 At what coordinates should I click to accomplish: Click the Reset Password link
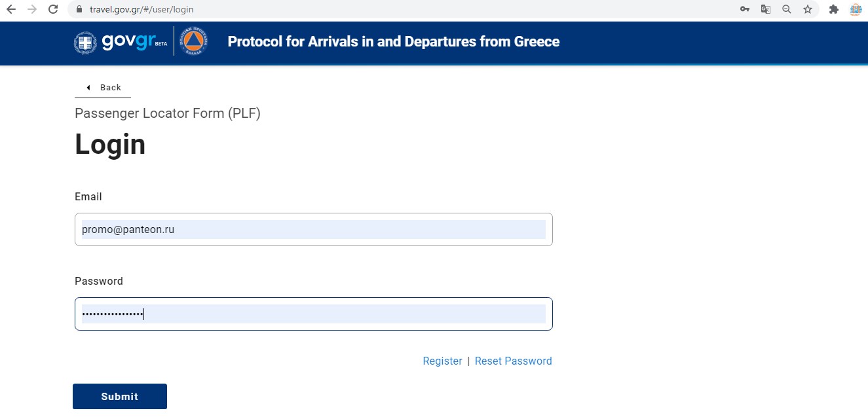coord(513,361)
